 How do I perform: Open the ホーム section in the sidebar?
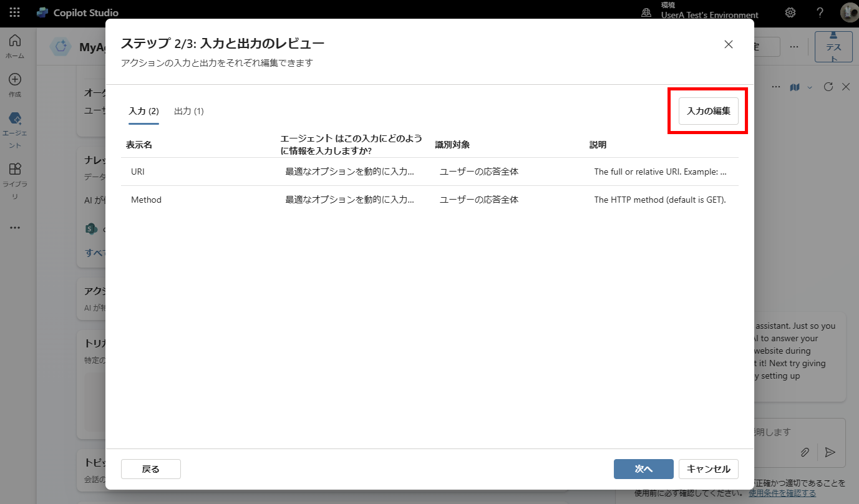[x=14, y=42]
